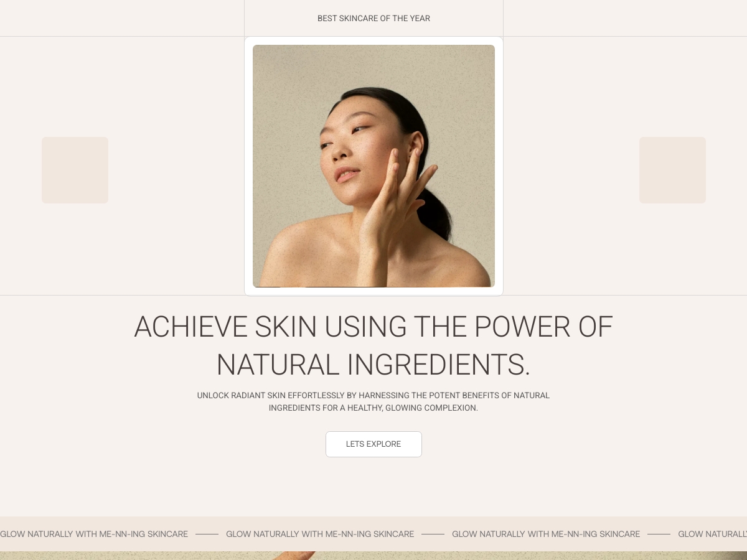Image resolution: width=747 pixels, height=560 pixels.
Task: Click the cut-off GLOW NATURALL text at the right edge
Action: (713, 534)
